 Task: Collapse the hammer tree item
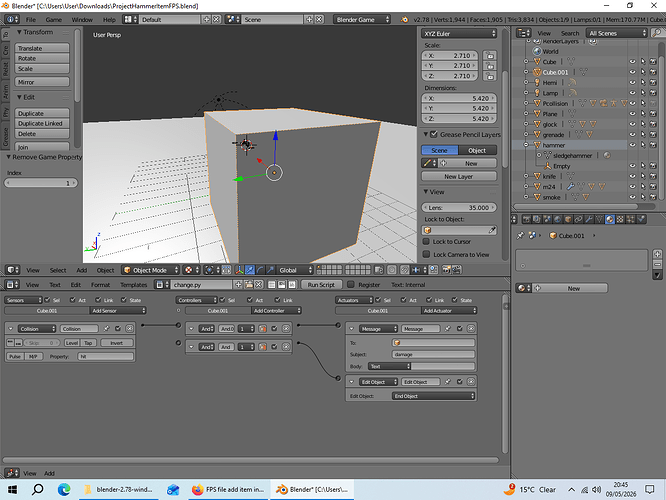[x=526, y=145]
